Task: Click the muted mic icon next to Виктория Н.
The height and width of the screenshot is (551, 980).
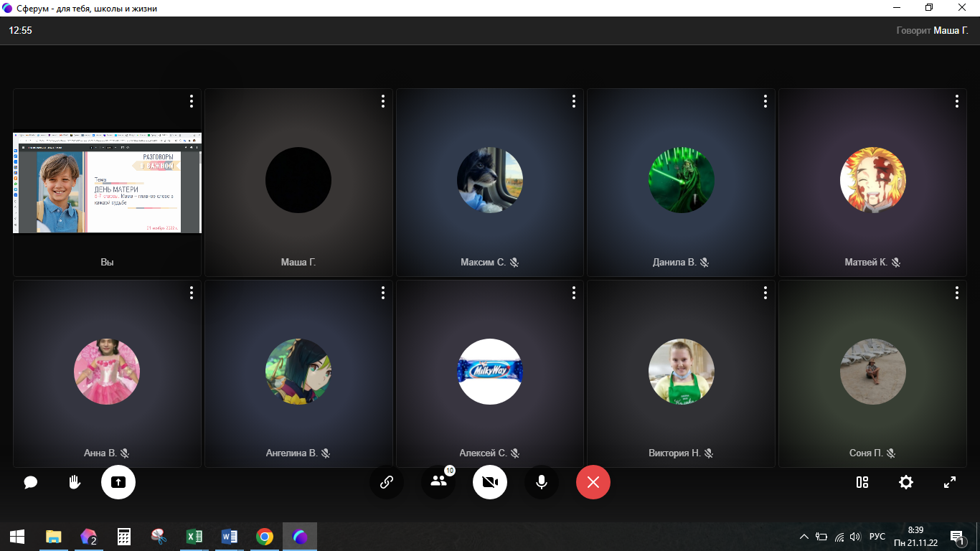Action: click(709, 453)
